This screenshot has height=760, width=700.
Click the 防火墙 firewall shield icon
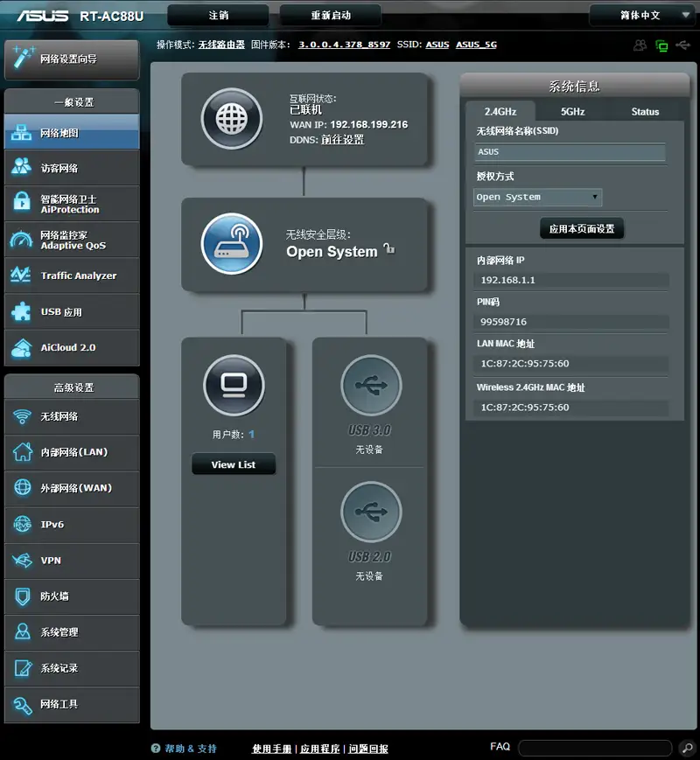click(x=23, y=596)
